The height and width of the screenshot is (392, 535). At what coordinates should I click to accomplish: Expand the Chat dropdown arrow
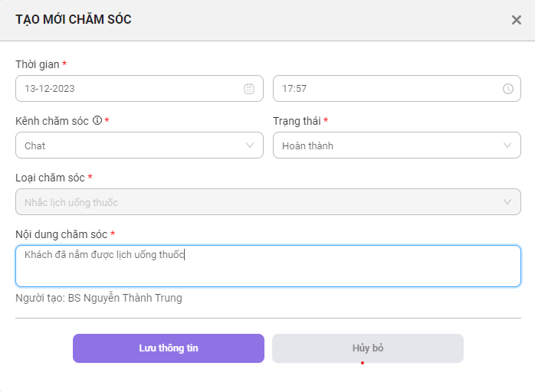pos(250,145)
